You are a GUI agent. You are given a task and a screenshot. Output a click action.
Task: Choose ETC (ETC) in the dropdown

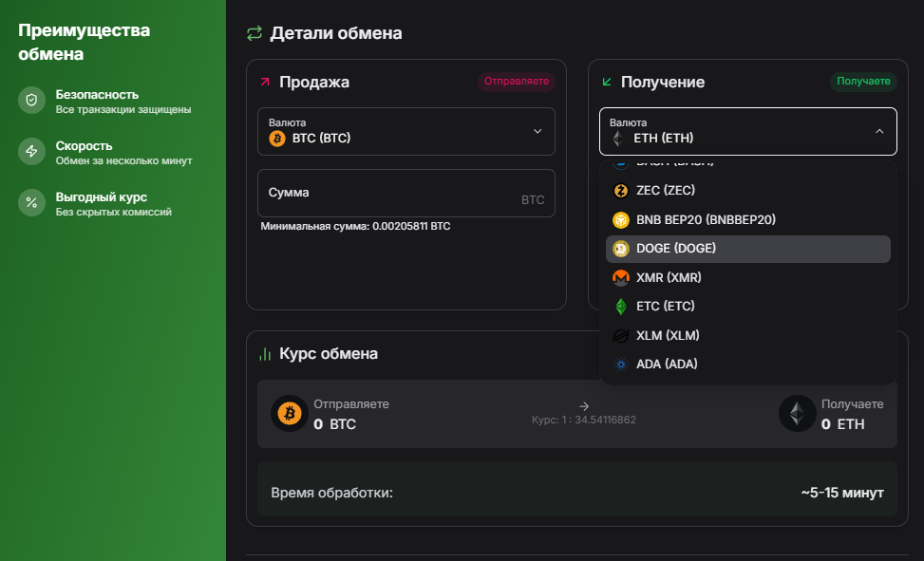pyautogui.click(x=747, y=307)
